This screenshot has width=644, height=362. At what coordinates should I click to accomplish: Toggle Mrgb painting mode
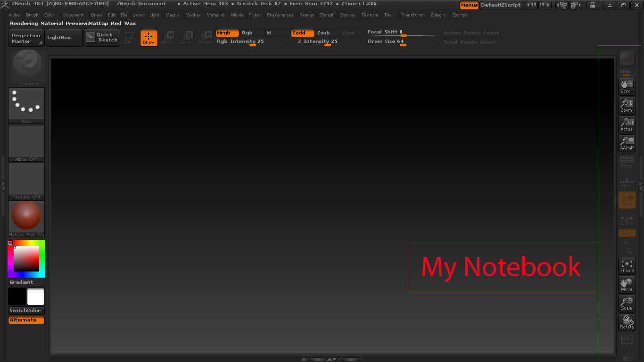point(227,33)
